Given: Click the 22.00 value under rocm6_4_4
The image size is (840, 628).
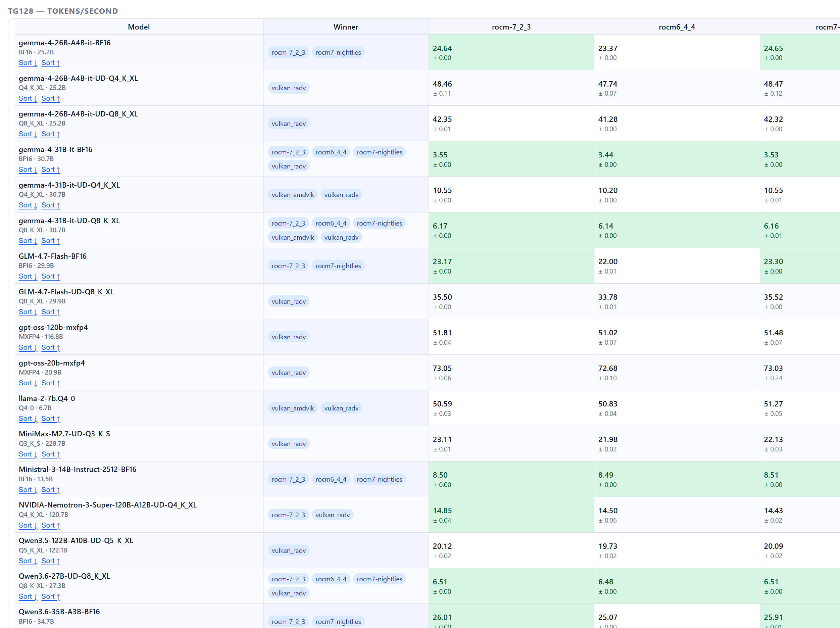Looking at the screenshot, I should tap(608, 262).
